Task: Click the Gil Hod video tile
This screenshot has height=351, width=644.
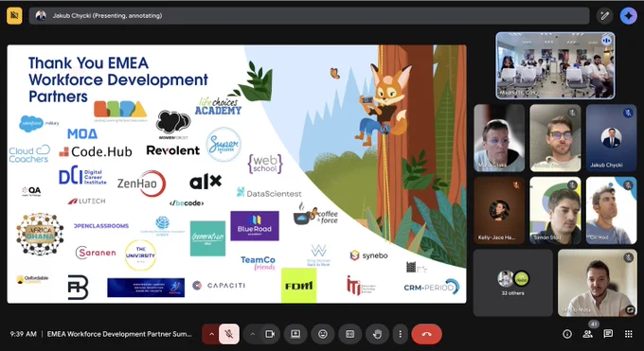Action: (x=611, y=210)
